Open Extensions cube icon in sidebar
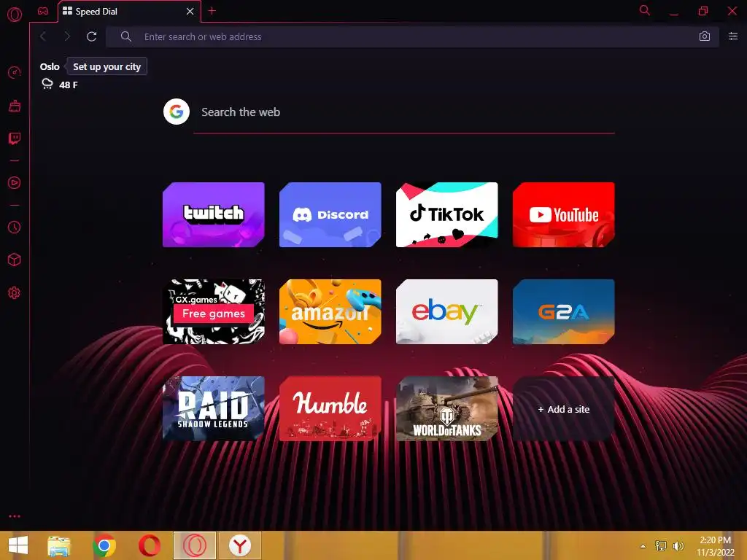 (x=15, y=260)
